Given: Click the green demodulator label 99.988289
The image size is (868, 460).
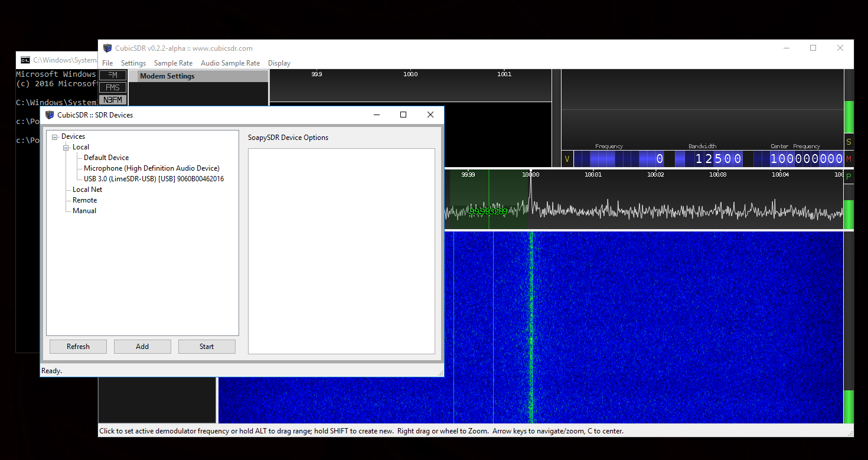Looking at the screenshot, I should pos(488,211).
